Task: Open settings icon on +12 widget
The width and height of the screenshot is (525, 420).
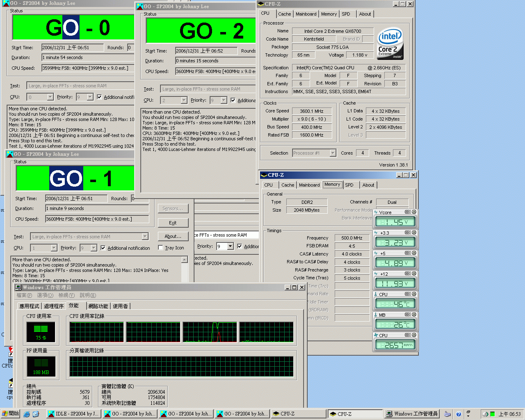Action: tap(408, 274)
